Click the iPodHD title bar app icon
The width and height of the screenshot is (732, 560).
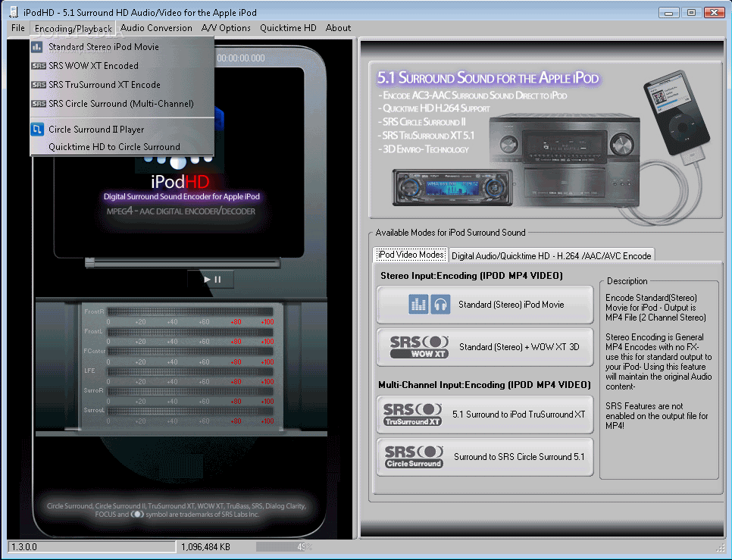point(14,12)
